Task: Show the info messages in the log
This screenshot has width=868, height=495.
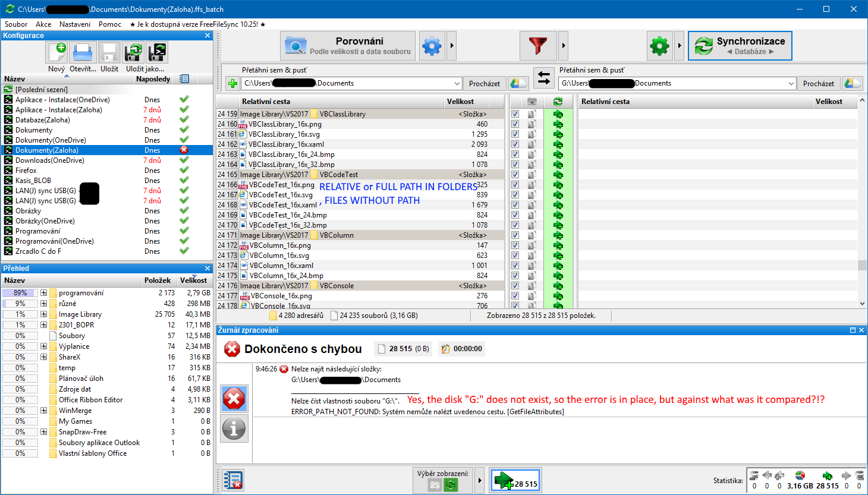Action: [x=234, y=428]
